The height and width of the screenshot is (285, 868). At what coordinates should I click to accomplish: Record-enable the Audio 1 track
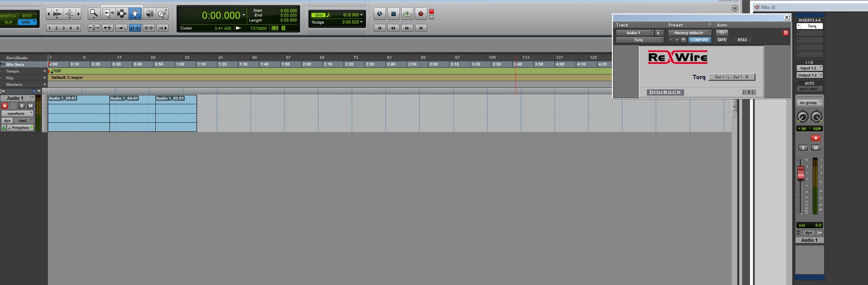[x=5, y=106]
